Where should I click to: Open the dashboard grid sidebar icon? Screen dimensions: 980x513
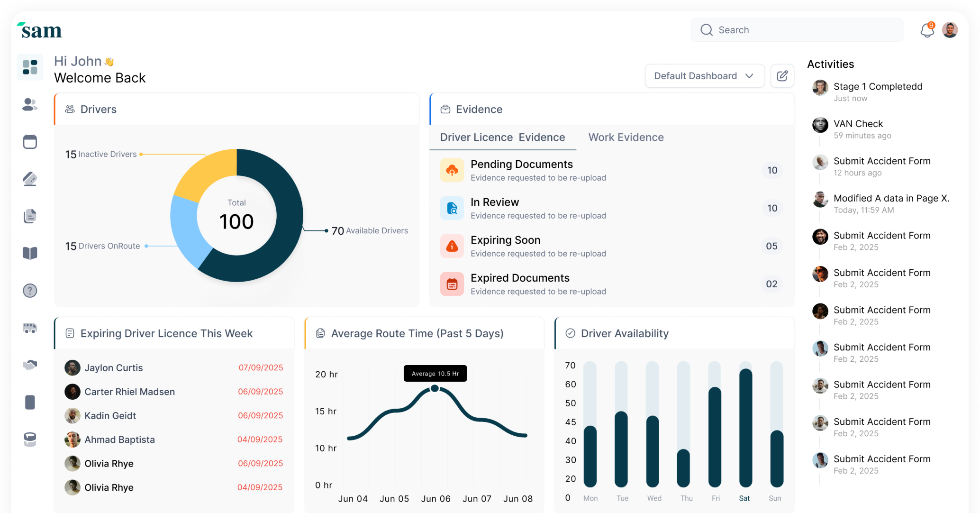point(30,67)
